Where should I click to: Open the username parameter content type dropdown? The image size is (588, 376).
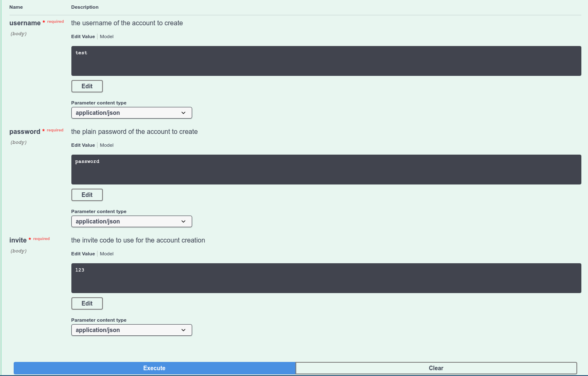131,112
